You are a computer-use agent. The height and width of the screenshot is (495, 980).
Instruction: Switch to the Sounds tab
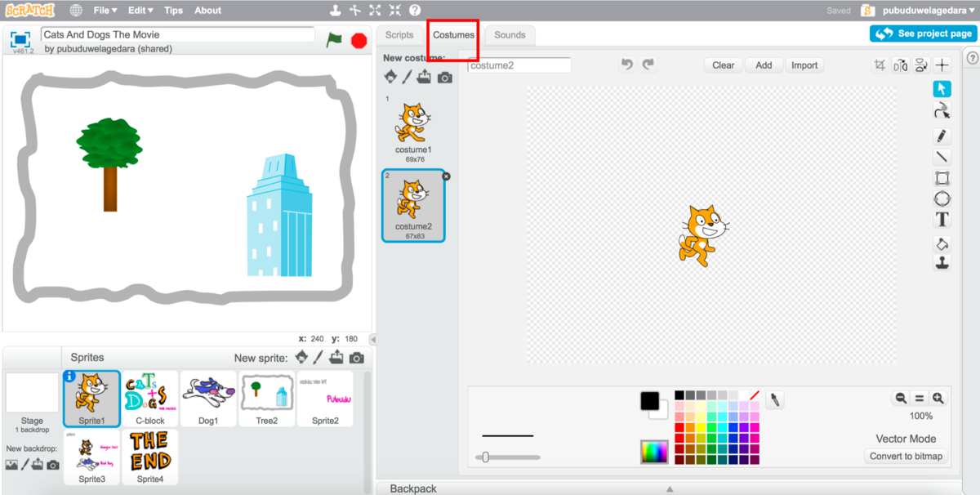(510, 35)
